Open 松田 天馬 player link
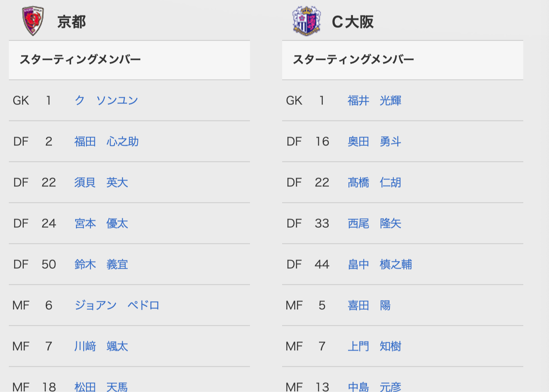The height and width of the screenshot is (392, 549). (x=101, y=387)
